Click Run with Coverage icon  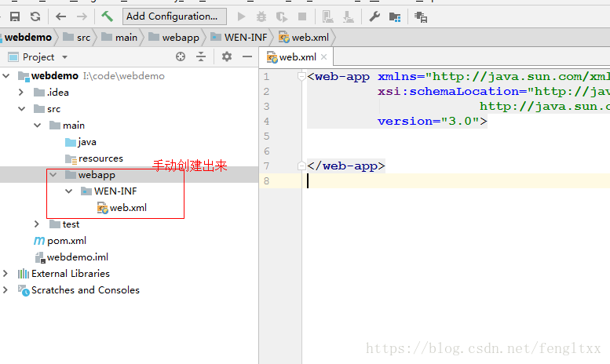pyautogui.click(x=282, y=16)
